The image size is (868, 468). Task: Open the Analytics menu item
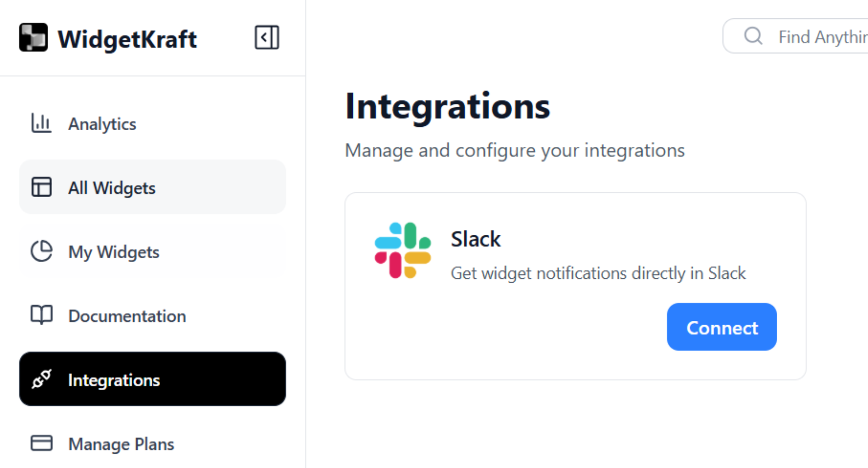coord(102,124)
